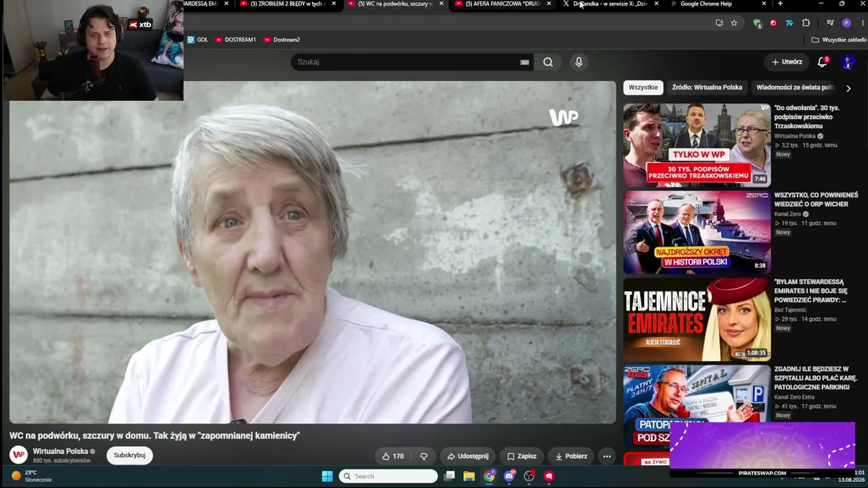Click the Subskrybuj button
Screen dimensions: 868x488
130,455
